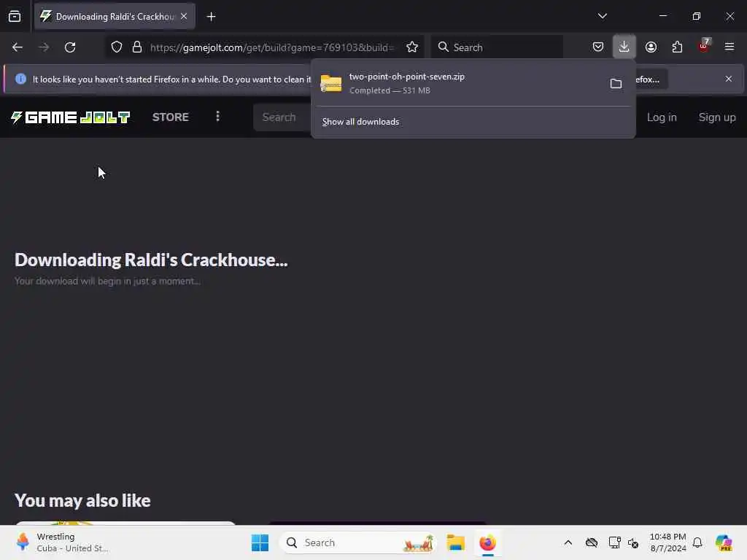Open the Game Jolt more options menu
Viewport: 747px width, 560px height.
click(x=217, y=117)
